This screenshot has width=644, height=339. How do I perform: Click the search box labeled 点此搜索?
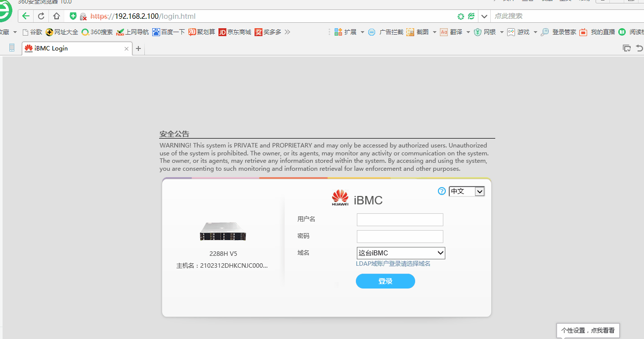(568, 16)
